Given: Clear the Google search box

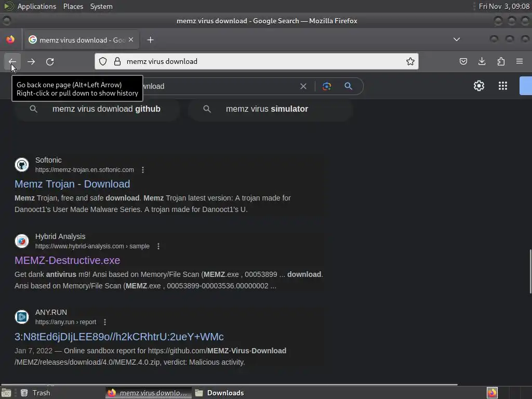Looking at the screenshot, I should pyautogui.click(x=303, y=86).
